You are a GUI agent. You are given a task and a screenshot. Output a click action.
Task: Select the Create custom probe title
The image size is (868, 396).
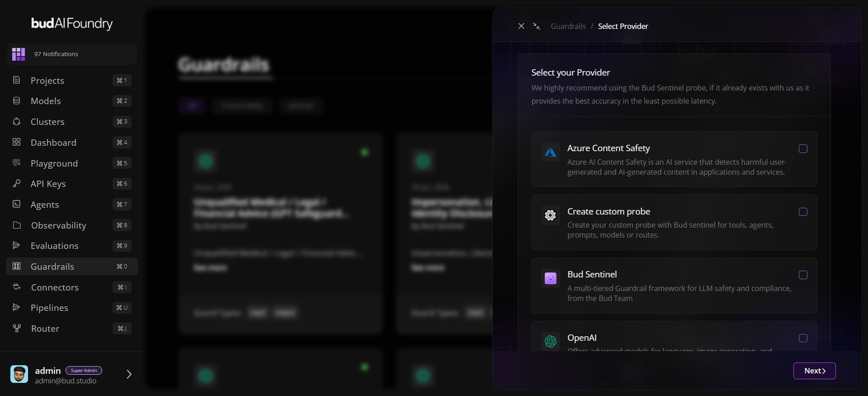tap(609, 211)
